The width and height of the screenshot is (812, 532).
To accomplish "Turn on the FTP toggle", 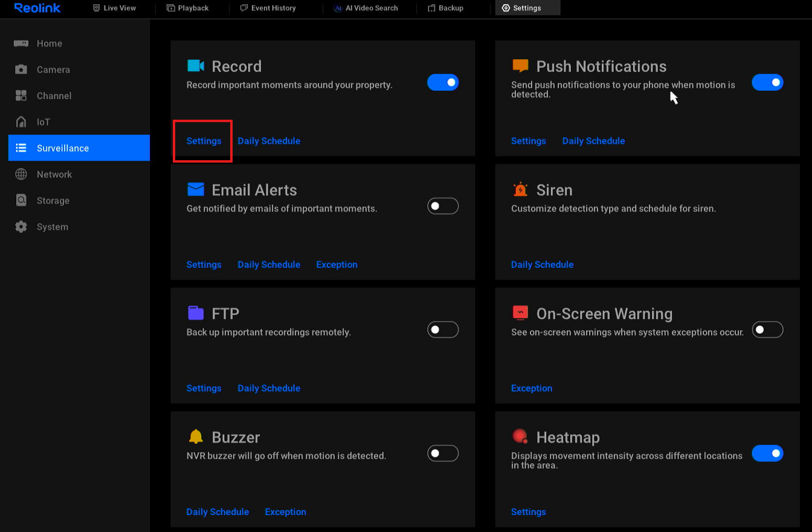I will point(443,329).
